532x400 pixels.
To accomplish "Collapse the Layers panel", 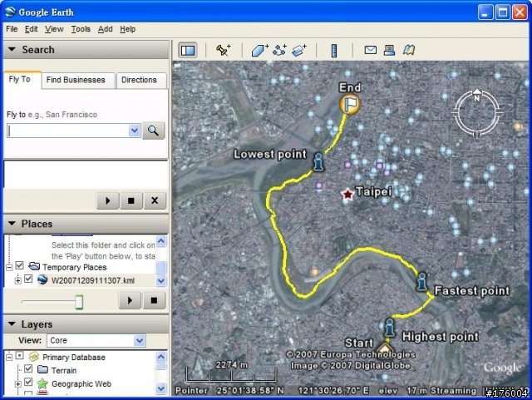I will [12, 324].
